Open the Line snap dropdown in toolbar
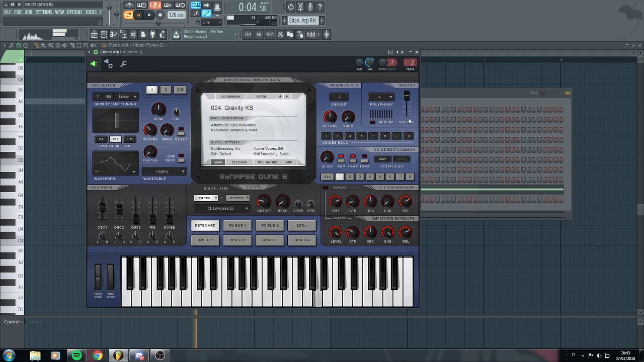644x362 pixels. tap(212, 22)
